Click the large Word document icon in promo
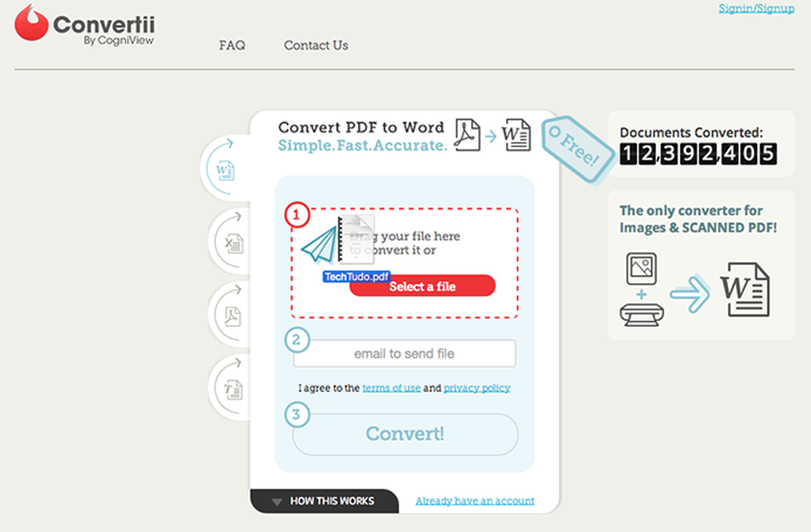 click(x=745, y=289)
